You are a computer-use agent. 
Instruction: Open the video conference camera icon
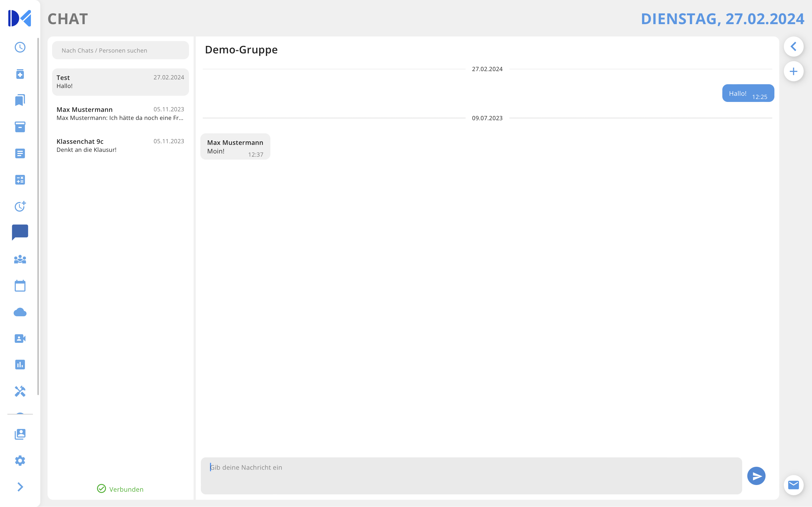tap(20, 338)
